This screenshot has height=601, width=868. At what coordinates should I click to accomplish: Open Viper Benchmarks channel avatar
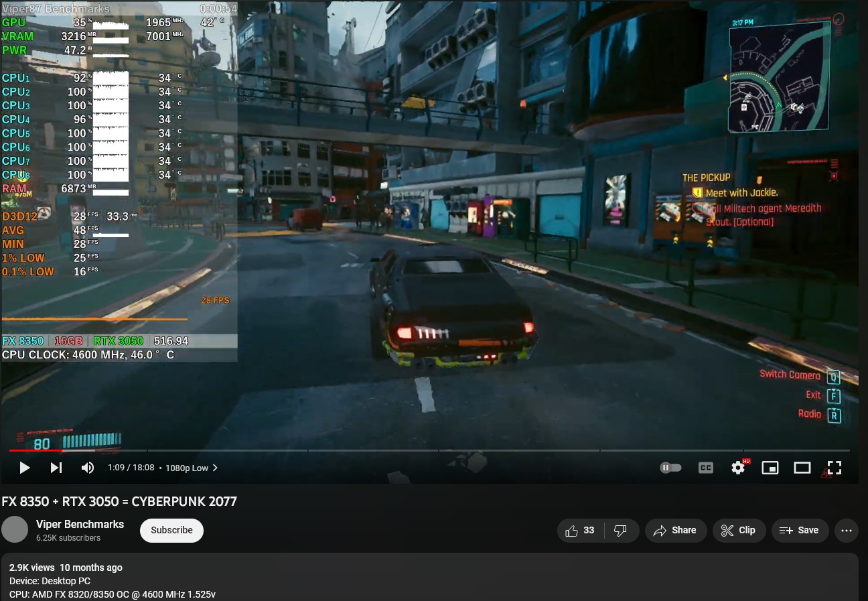click(x=15, y=530)
